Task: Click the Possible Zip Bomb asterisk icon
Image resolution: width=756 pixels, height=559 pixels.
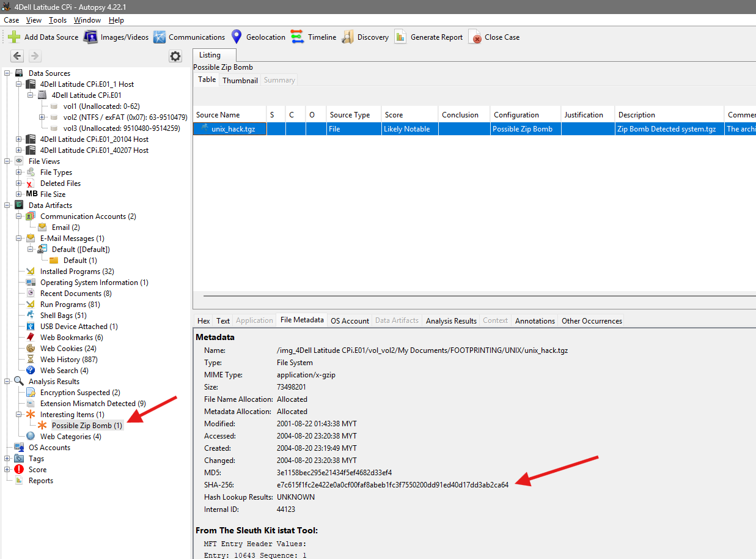Action: click(x=42, y=426)
